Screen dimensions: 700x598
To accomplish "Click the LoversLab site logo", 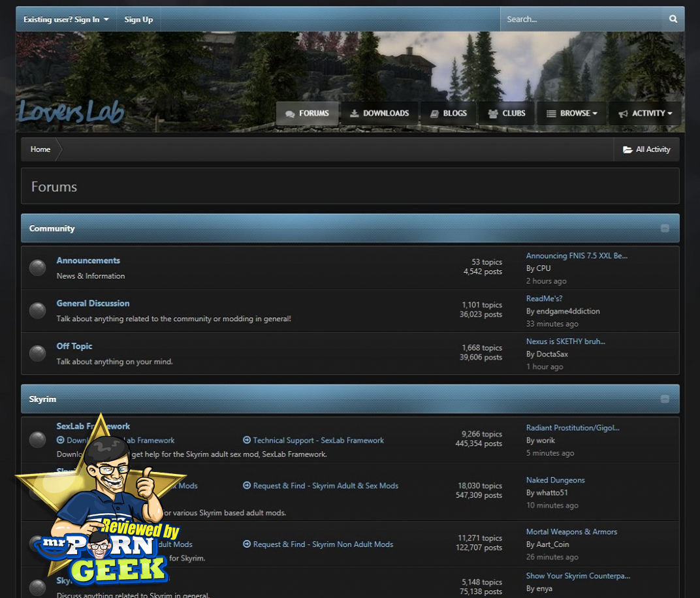I will (x=71, y=112).
